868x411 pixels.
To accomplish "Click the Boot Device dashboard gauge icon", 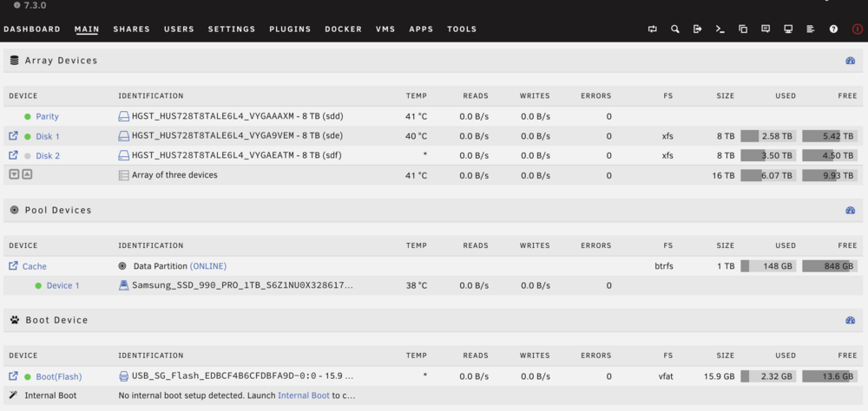I will pyautogui.click(x=851, y=320).
